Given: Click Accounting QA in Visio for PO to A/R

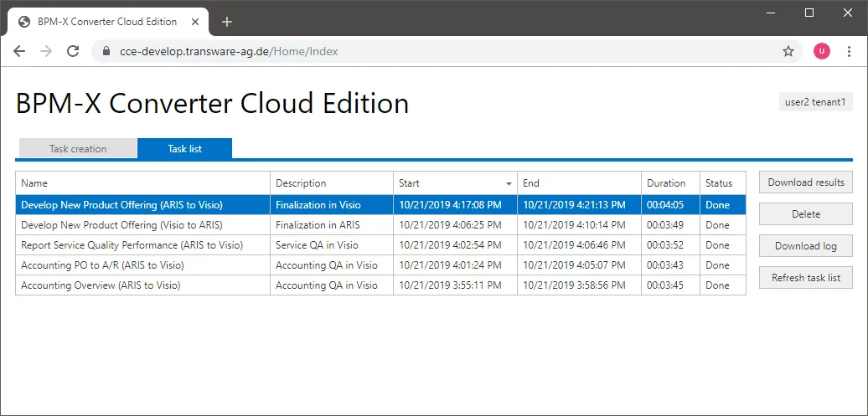Looking at the screenshot, I should [x=332, y=265].
